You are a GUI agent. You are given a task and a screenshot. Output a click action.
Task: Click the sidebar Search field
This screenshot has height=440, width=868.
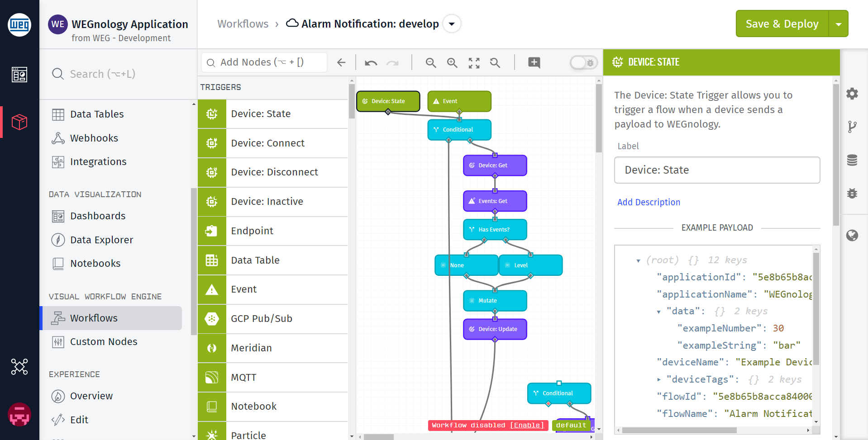coord(118,74)
